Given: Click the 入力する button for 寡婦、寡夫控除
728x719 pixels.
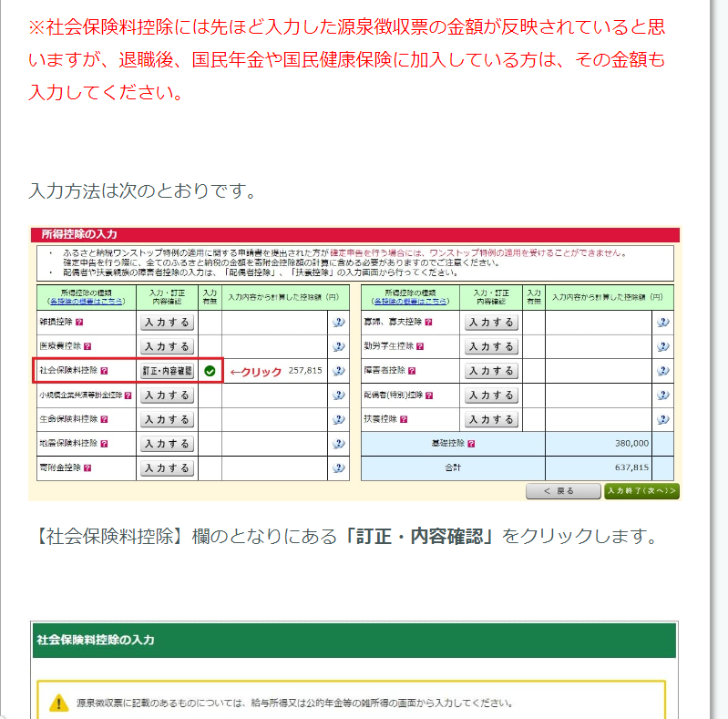Looking at the screenshot, I should [x=491, y=323].
